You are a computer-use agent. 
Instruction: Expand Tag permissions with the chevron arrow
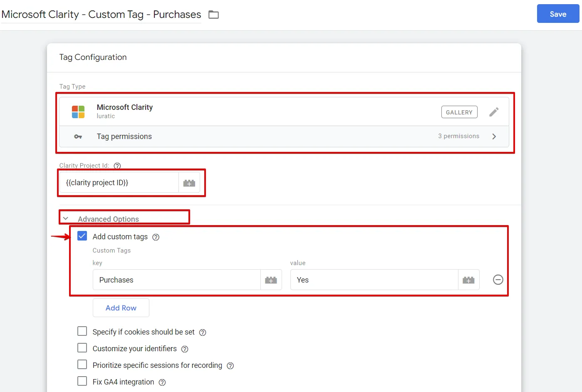pos(494,136)
